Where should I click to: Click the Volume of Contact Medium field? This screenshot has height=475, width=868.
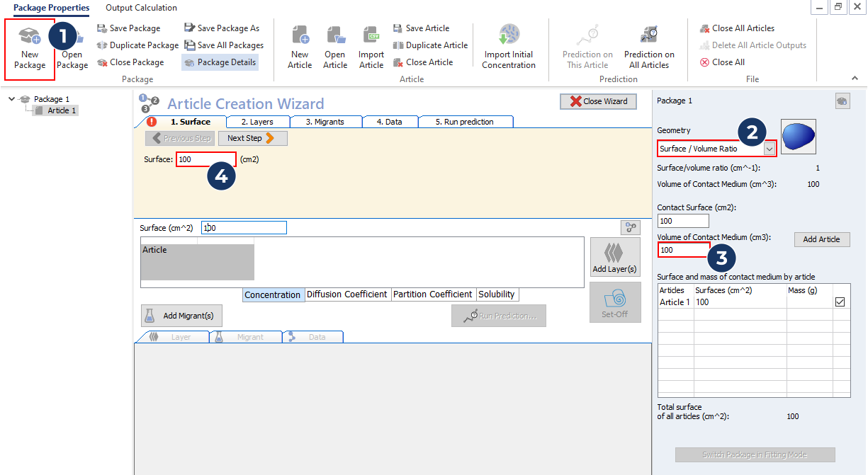[x=683, y=250]
